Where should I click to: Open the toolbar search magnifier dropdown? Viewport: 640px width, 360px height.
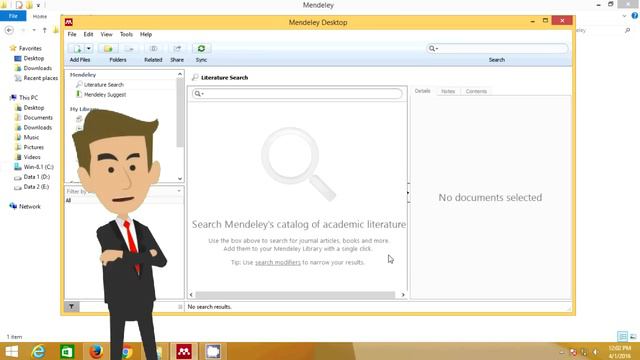tap(433, 49)
